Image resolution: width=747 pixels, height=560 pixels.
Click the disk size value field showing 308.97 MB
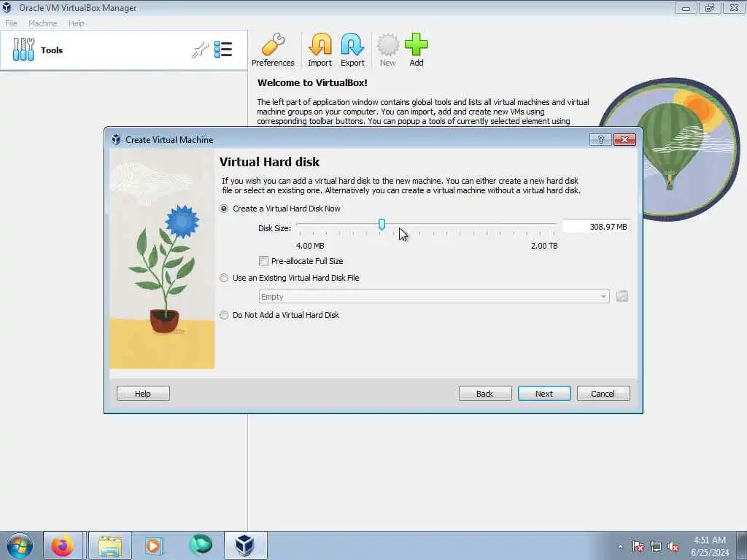597,227
